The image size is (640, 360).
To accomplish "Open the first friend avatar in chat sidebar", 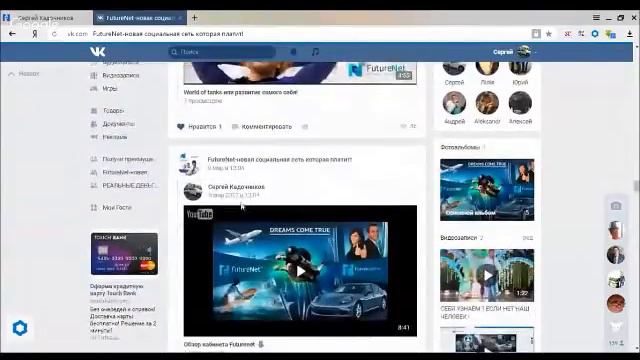I will [616, 230].
